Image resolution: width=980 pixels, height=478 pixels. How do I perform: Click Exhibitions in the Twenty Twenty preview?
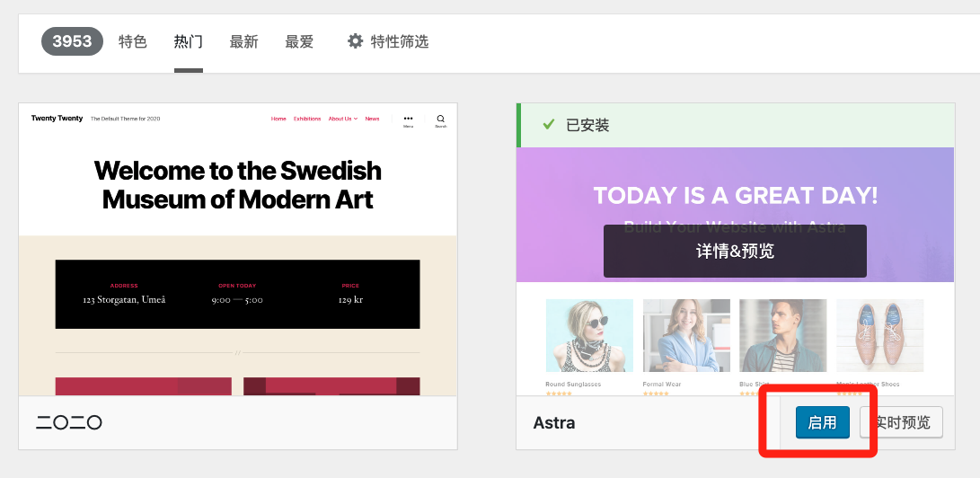(x=307, y=119)
